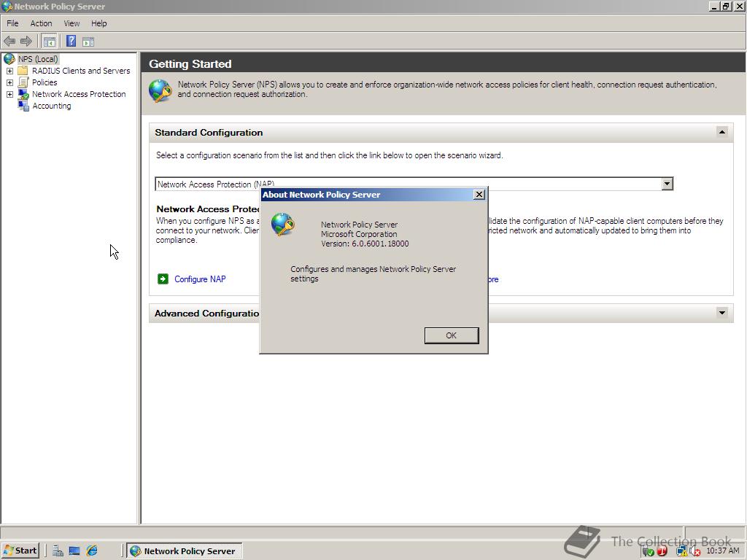Select the NPS (Local) root node
This screenshot has height=560, width=747.
click(38, 59)
